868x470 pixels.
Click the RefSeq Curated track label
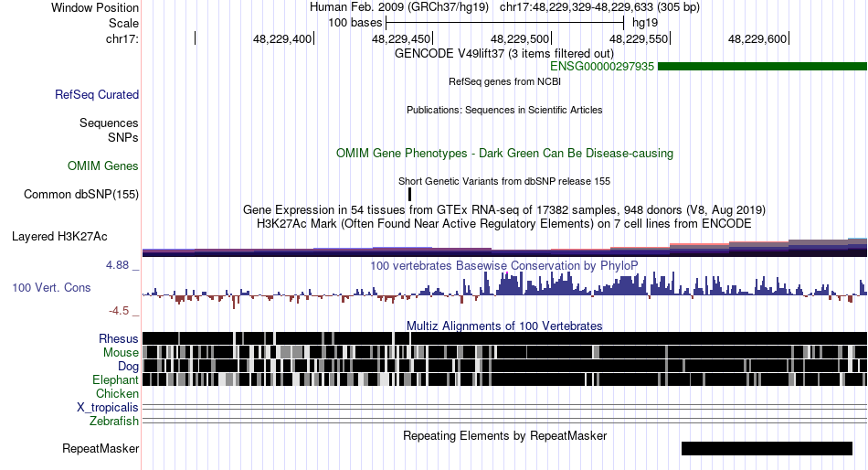click(96, 95)
